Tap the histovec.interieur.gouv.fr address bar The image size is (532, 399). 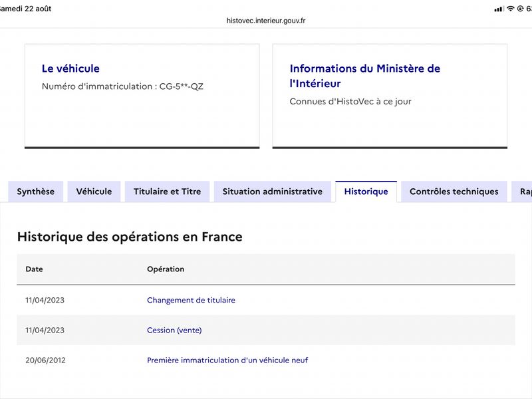click(x=266, y=21)
